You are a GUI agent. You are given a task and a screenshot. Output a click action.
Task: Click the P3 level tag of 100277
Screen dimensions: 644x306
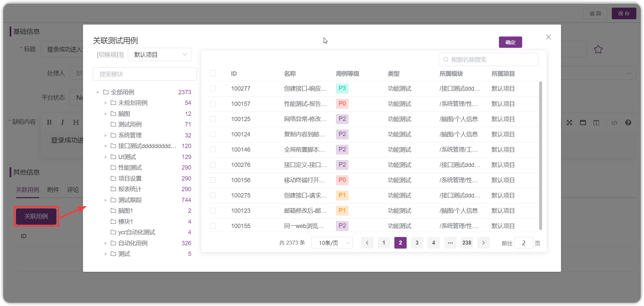click(342, 89)
